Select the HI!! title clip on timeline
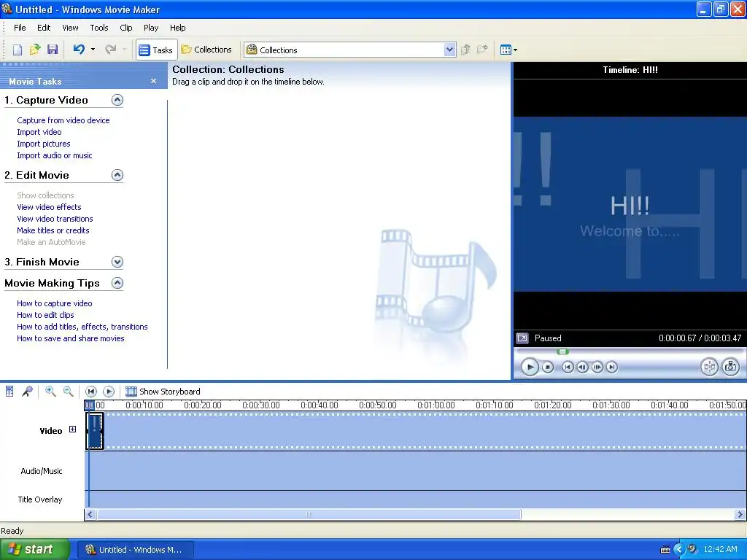The height and width of the screenshot is (560, 747). (95, 431)
